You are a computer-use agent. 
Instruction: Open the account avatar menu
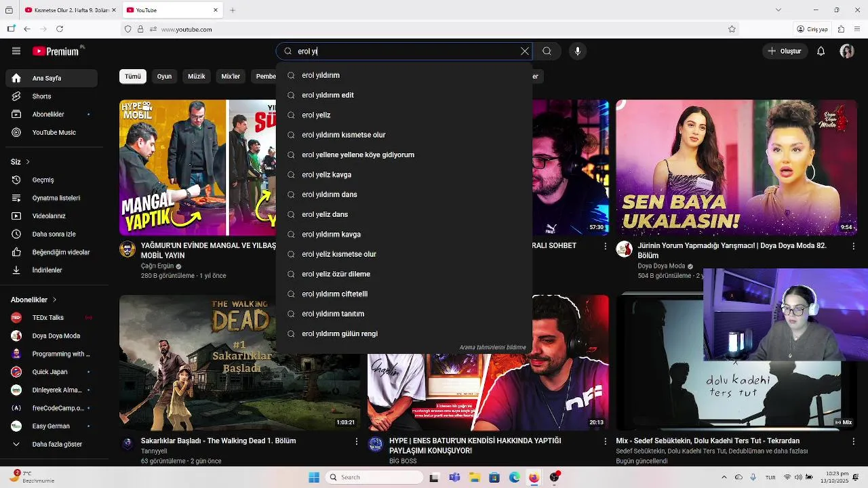coord(847,51)
